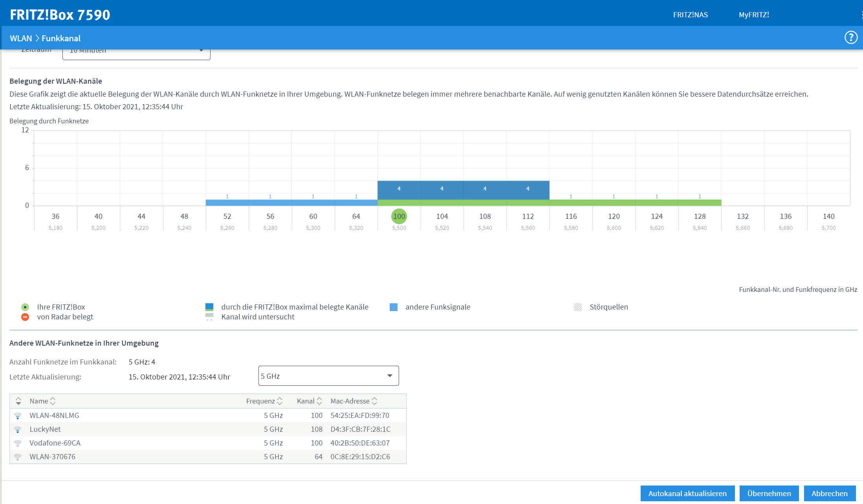This screenshot has width=863, height=504.
Task: Click the WLAN-370676 wifi signal icon
Action: pyautogui.click(x=18, y=457)
